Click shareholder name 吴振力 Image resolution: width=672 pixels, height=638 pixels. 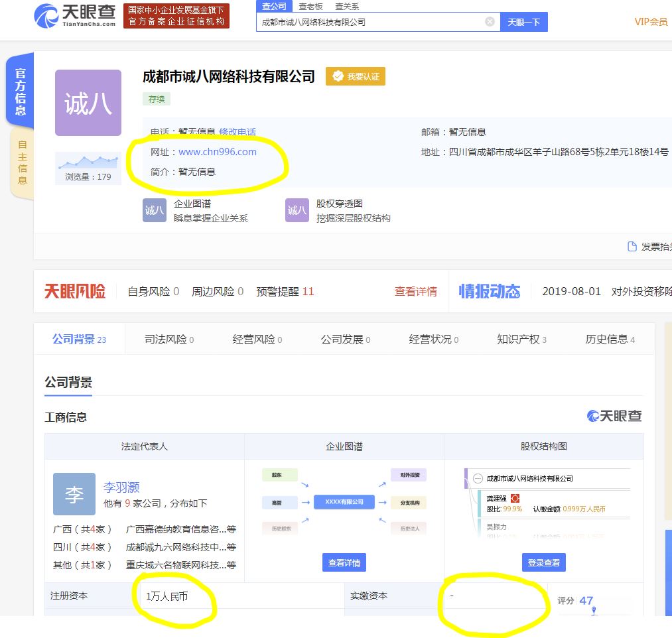496,527
